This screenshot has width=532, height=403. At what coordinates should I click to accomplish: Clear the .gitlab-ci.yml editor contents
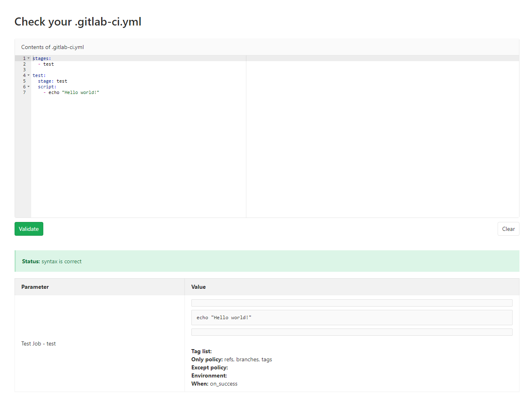click(508, 228)
